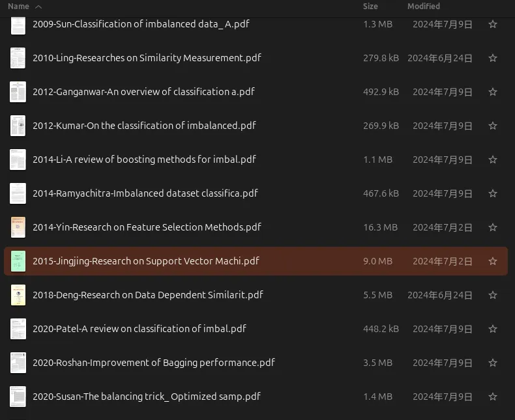Click yellow thumbnail of 2018-Deng PDF

(18, 295)
